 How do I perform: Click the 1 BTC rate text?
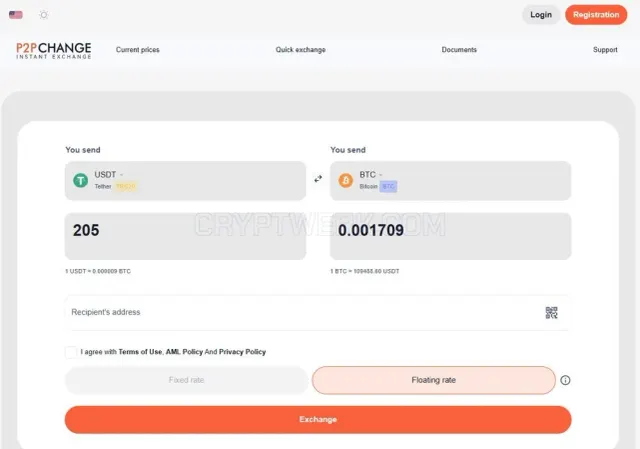(x=365, y=271)
